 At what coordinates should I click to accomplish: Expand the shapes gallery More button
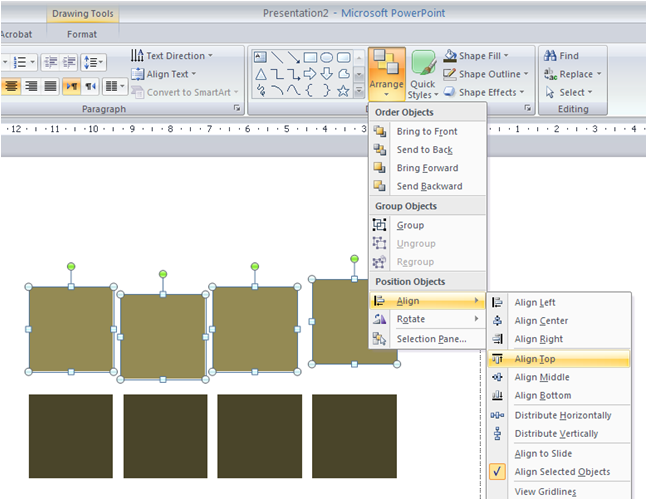click(x=359, y=90)
